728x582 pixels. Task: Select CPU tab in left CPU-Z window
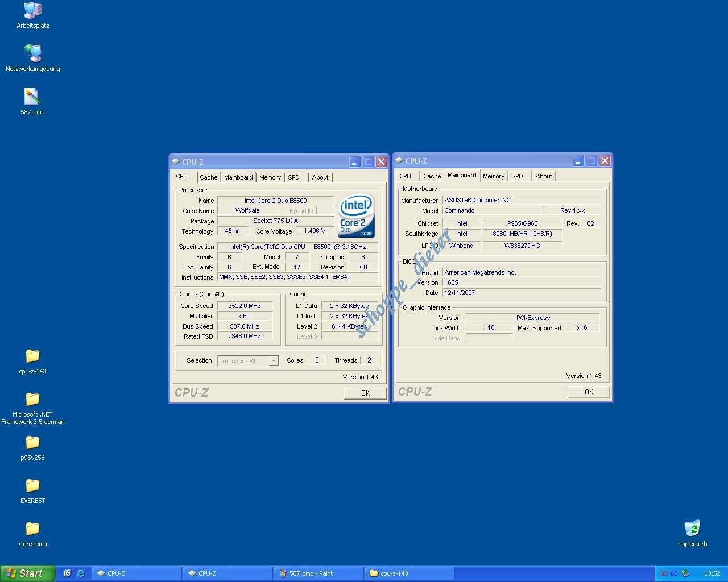point(182,177)
